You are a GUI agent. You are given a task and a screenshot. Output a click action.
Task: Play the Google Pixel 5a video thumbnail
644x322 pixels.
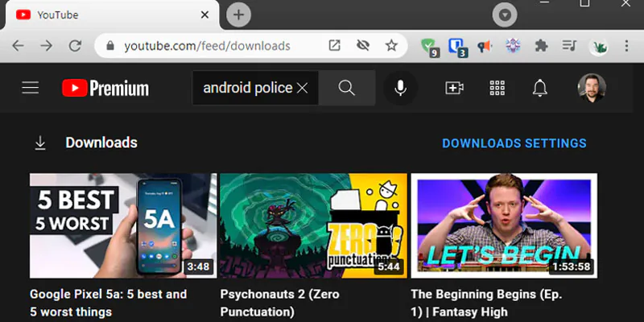coord(123,225)
